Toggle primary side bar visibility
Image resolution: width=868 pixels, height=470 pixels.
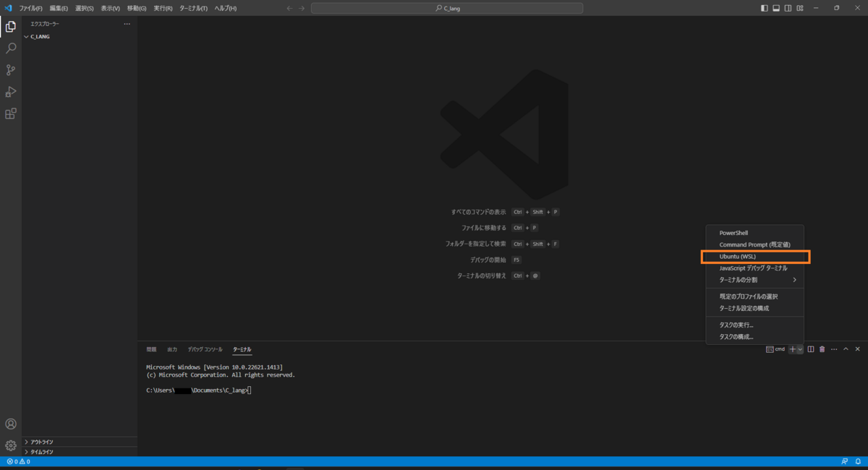coord(765,8)
